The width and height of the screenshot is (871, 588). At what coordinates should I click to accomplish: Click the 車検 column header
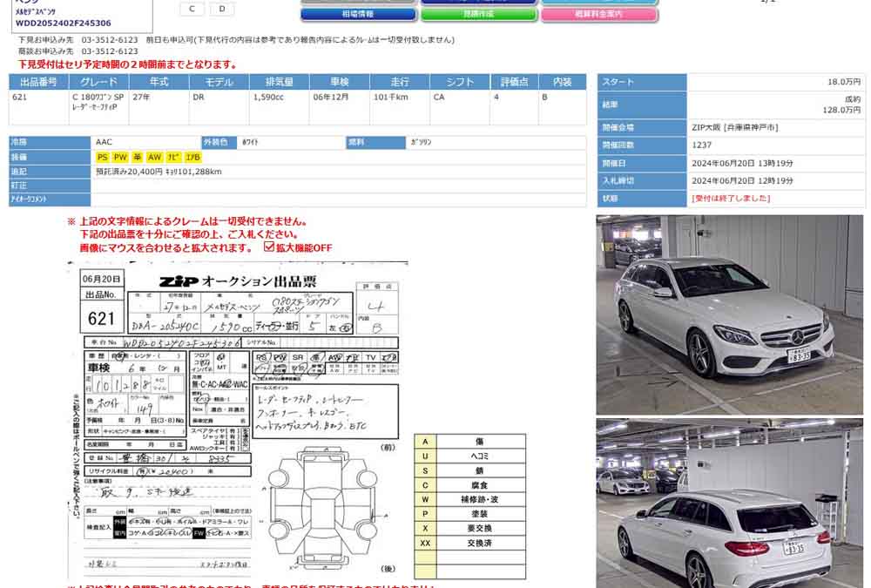[340, 82]
